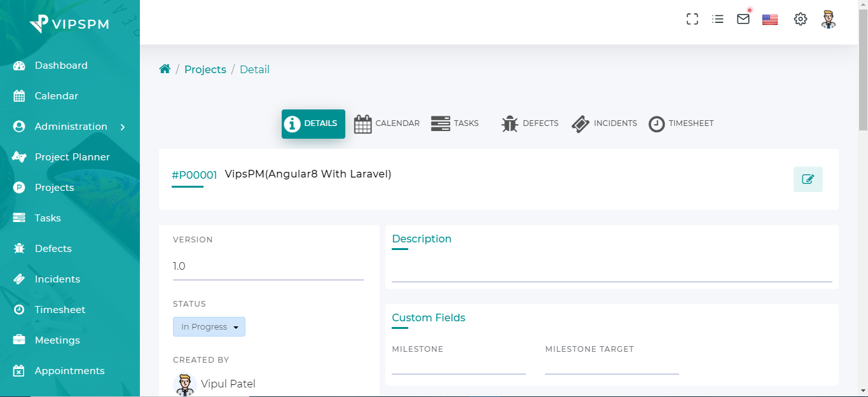Click the Projects breadcrumb link
Screen dimensions: 868x397
tap(205, 69)
